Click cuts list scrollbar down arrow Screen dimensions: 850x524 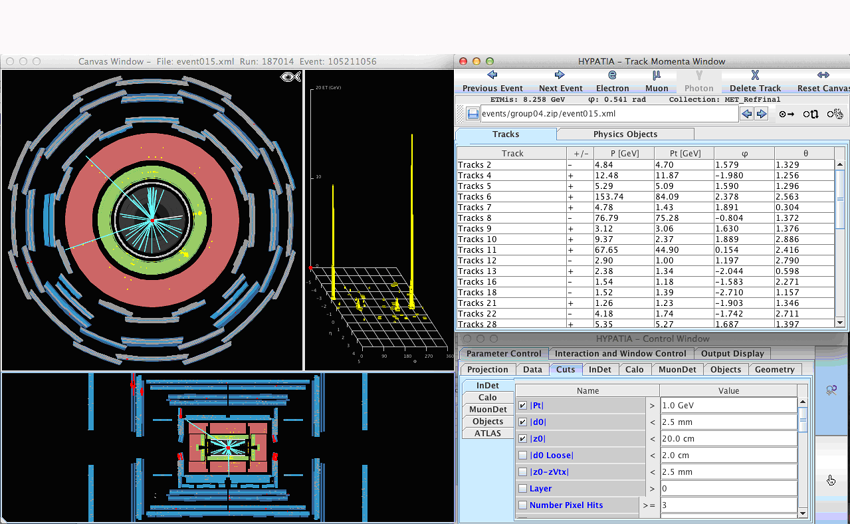pos(802,513)
